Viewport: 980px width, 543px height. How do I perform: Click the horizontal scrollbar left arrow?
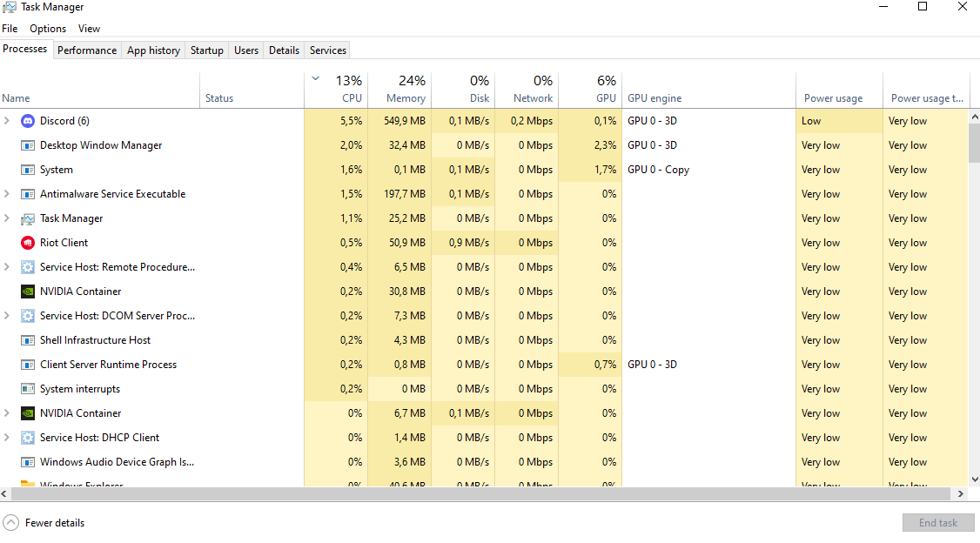[4, 493]
